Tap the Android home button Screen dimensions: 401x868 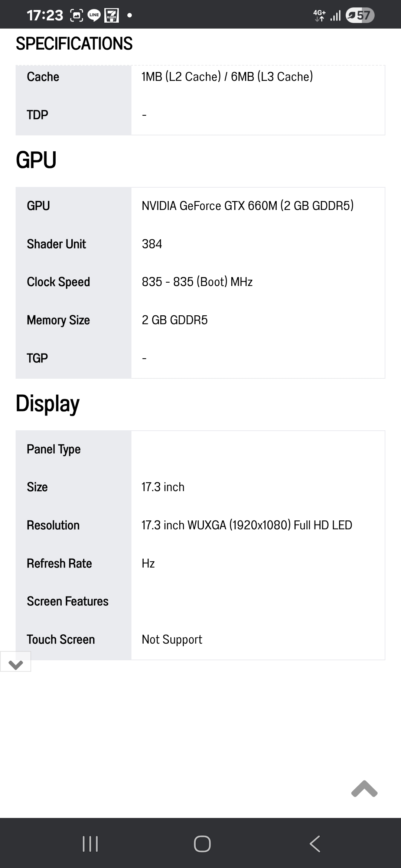point(202,844)
